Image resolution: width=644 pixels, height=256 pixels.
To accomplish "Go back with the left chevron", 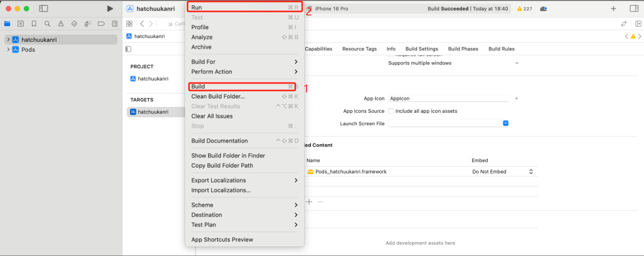I will click(142, 23).
